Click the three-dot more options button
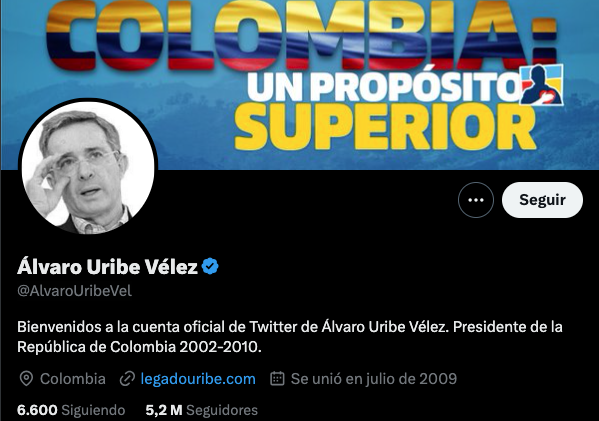 tap(476, 200)
